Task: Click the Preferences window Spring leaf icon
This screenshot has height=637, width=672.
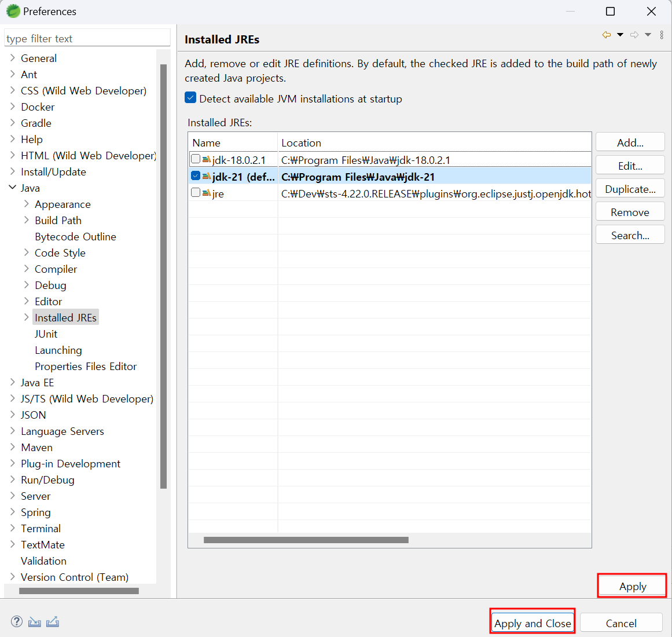Action: pyautogui.click(x=13, y=11)
